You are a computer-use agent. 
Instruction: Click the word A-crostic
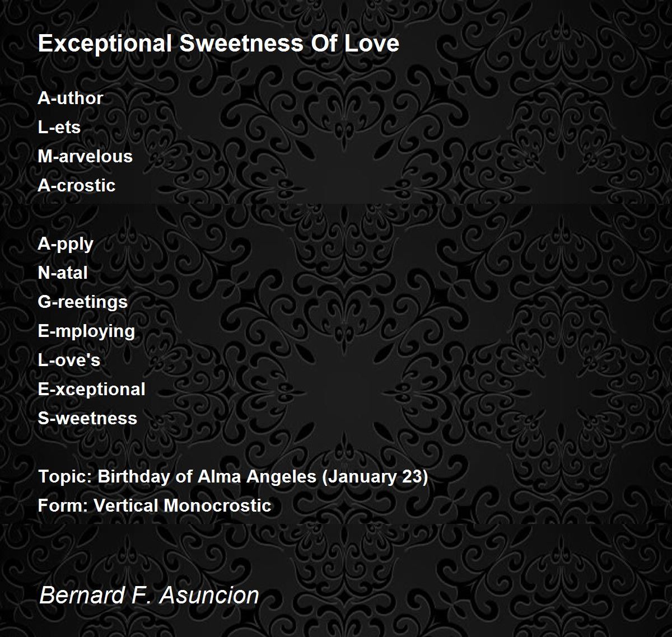tap(77, 185)
